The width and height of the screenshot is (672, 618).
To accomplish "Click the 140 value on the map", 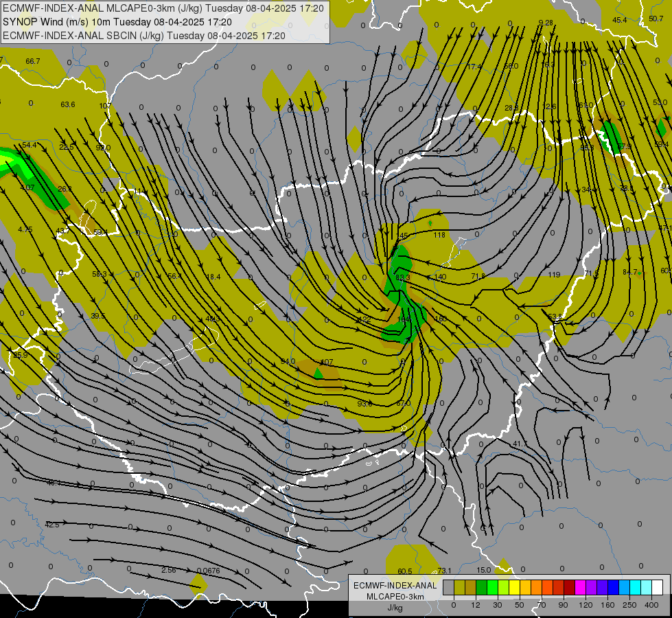I will (440, 277).
